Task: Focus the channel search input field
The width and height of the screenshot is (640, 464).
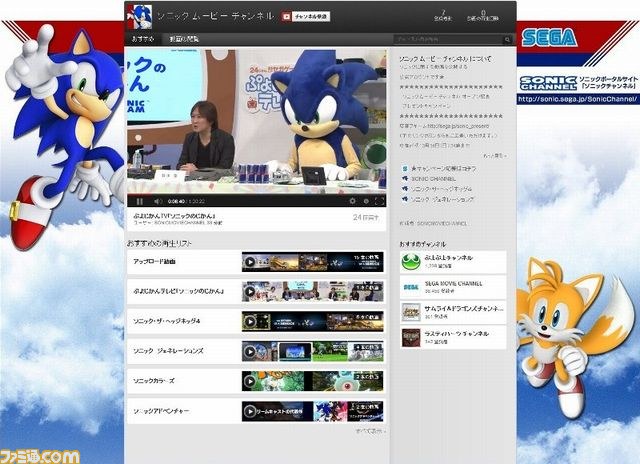Action: click(x=449, y=40)
